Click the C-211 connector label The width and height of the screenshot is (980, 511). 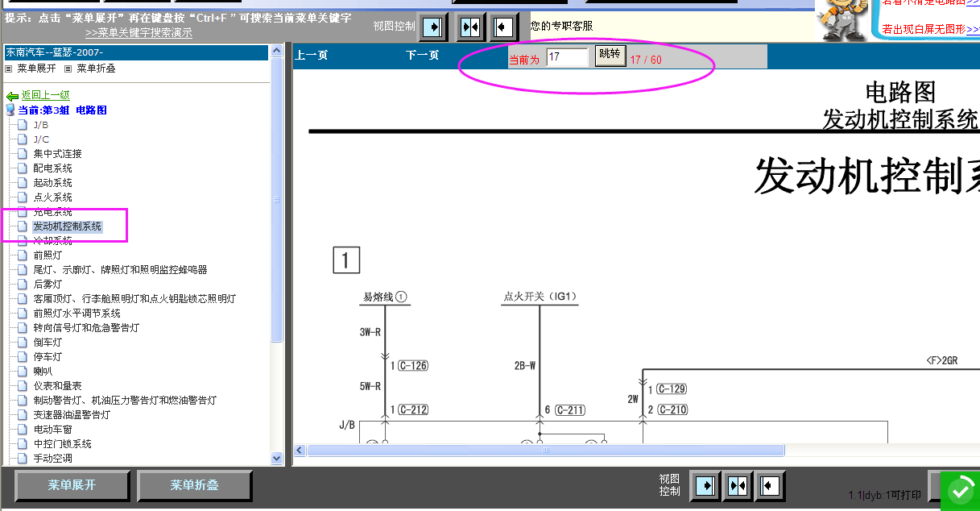[570, 410]
